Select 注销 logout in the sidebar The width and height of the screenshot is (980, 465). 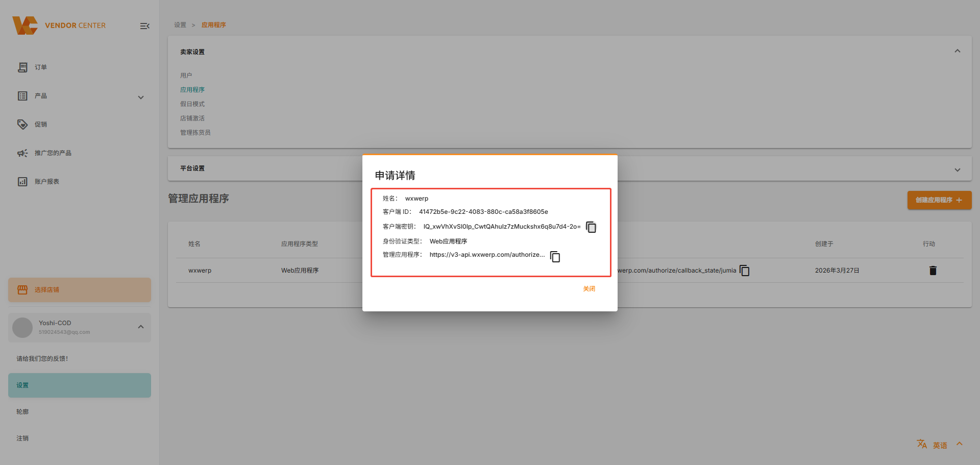point(22,438)
